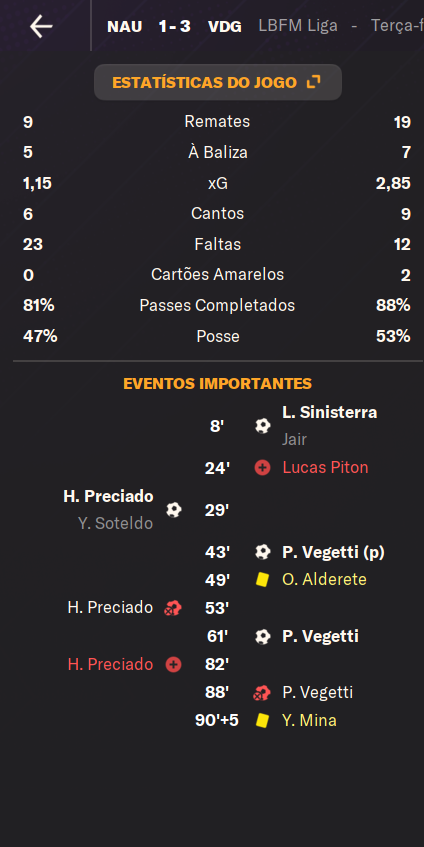Click H. Preciado's red injury icon at 82'

(x=173, y=664)
